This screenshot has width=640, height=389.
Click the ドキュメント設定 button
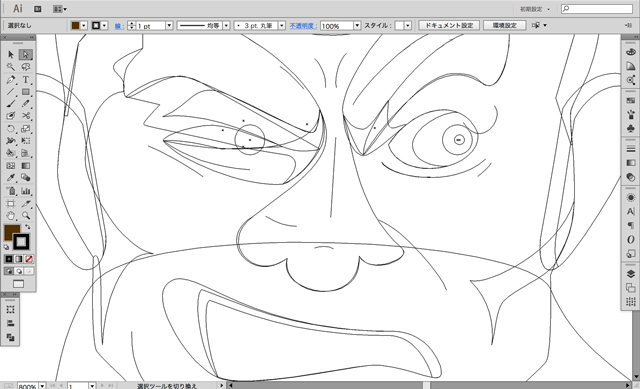click(449, 25)
